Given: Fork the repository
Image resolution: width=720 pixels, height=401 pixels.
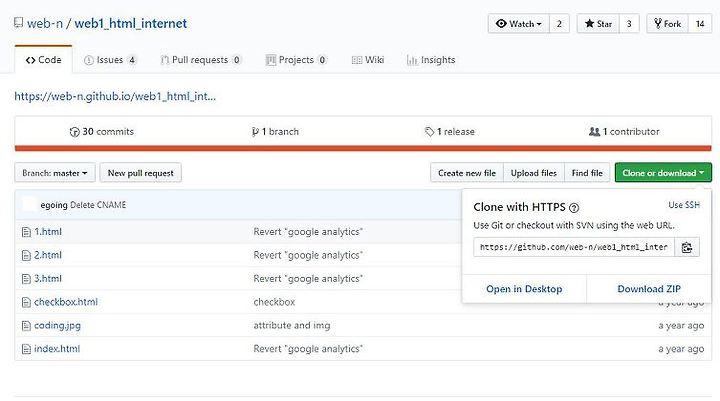Looking at the screenshot, I should 668,24.
